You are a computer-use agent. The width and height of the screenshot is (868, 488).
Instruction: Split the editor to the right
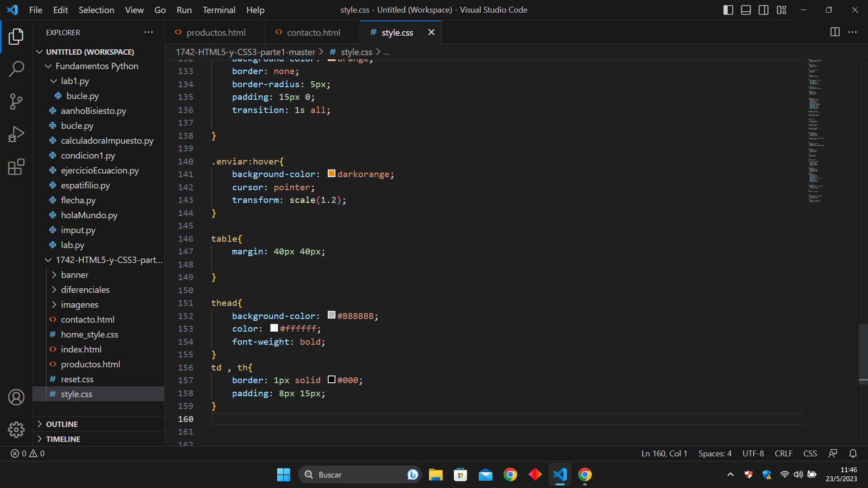coord(835,32)
